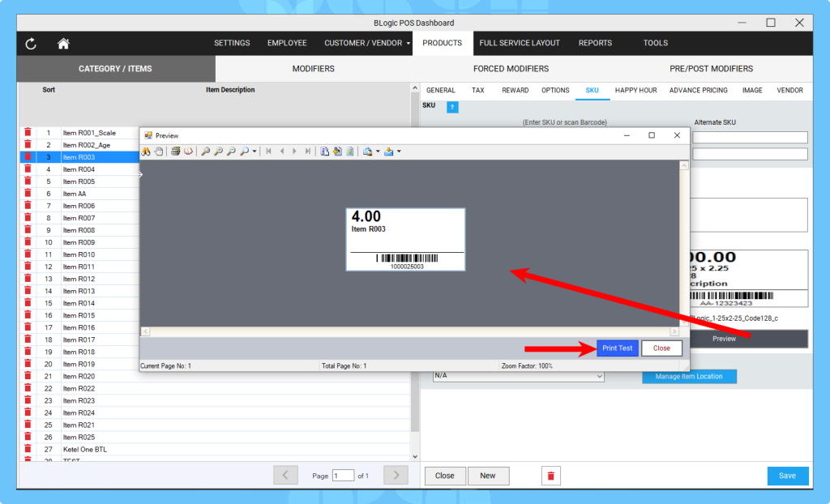Open the HAPPY HOUR tab
The height and width of the screenshot is (504, 830).
click(x=635, y=91)
